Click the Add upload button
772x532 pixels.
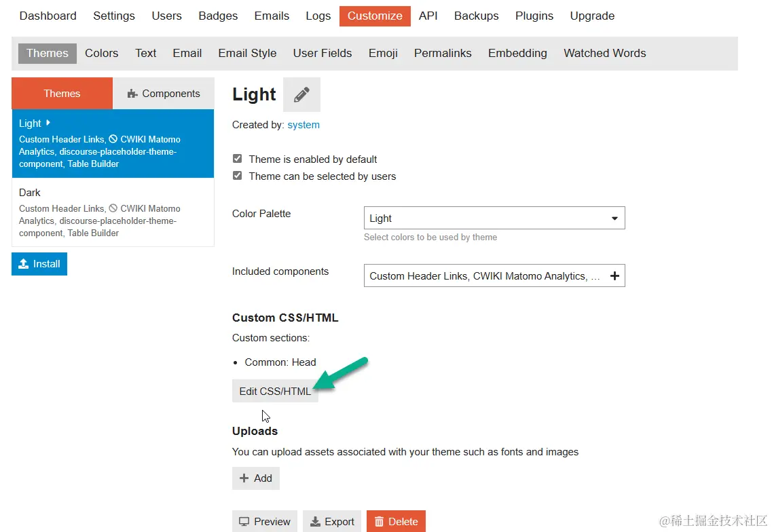[x=255, y=478]
